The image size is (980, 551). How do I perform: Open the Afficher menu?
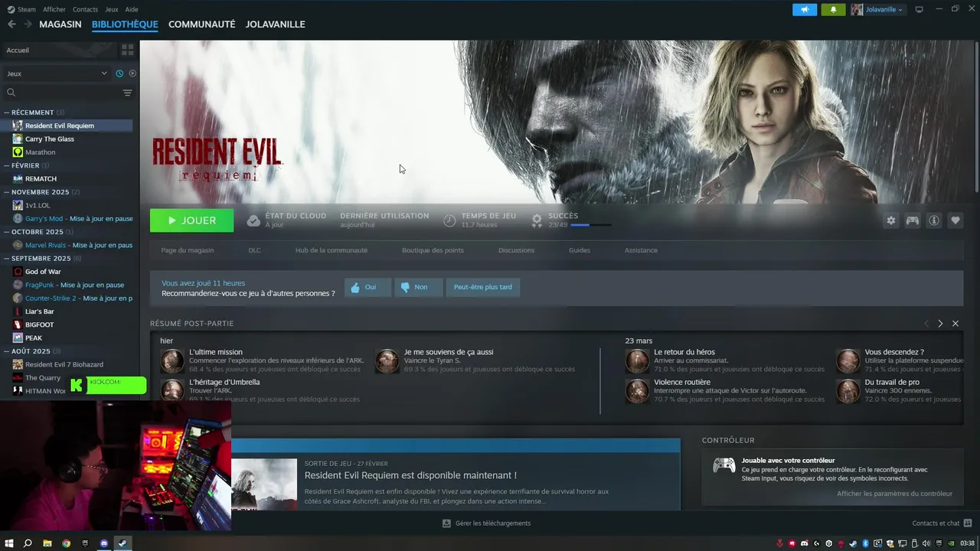pyautogui.click(x=54, y=9)
